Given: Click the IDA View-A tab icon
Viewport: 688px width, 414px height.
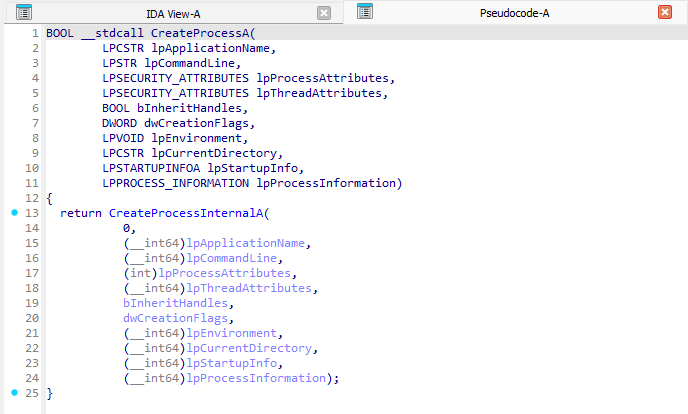Looking at the screenshot, I should 24,12.
